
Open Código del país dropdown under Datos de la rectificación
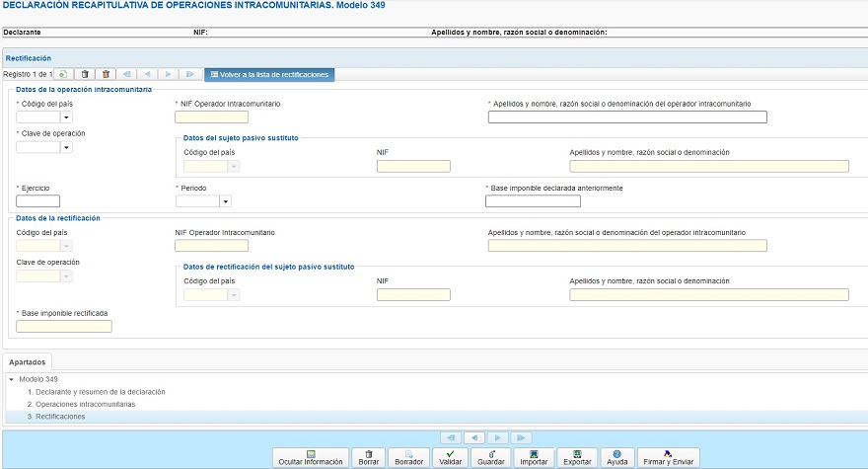66,246
